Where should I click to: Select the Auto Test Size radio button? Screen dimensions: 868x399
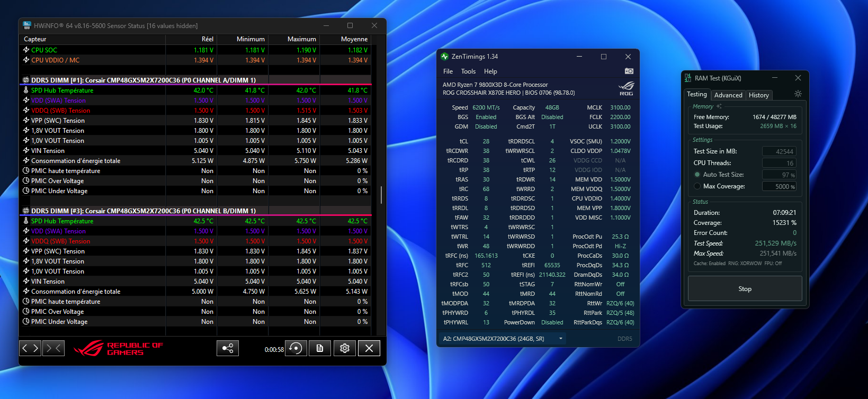697,175
